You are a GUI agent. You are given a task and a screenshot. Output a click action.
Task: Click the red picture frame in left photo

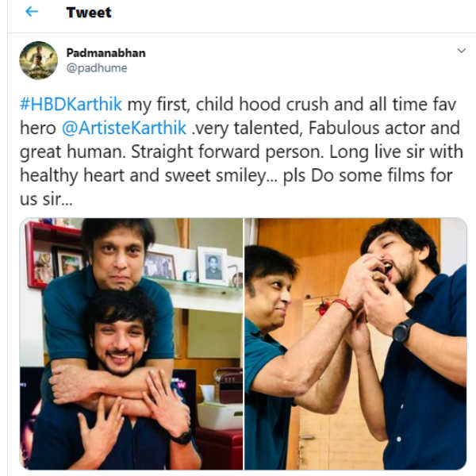[x=53, y=255]
